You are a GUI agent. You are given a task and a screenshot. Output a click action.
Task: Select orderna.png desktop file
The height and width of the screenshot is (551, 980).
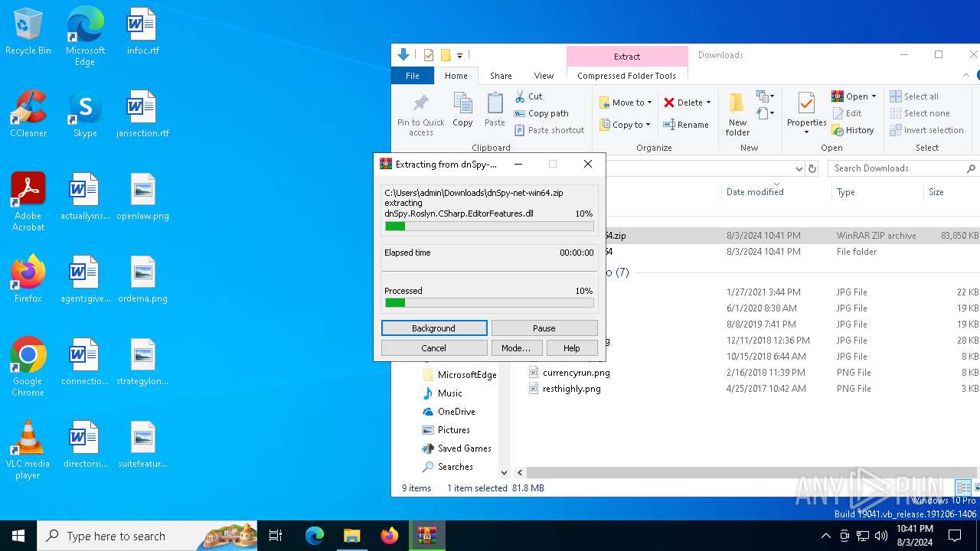click(x=142, y=280)
